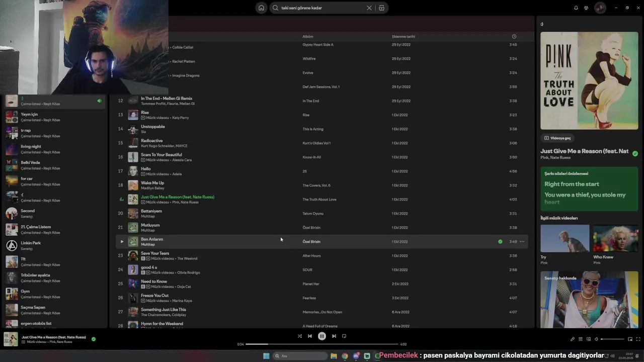Toggle shuffle playback
Viewport: 644px width, 362px height.
click(x=299, y=336)
